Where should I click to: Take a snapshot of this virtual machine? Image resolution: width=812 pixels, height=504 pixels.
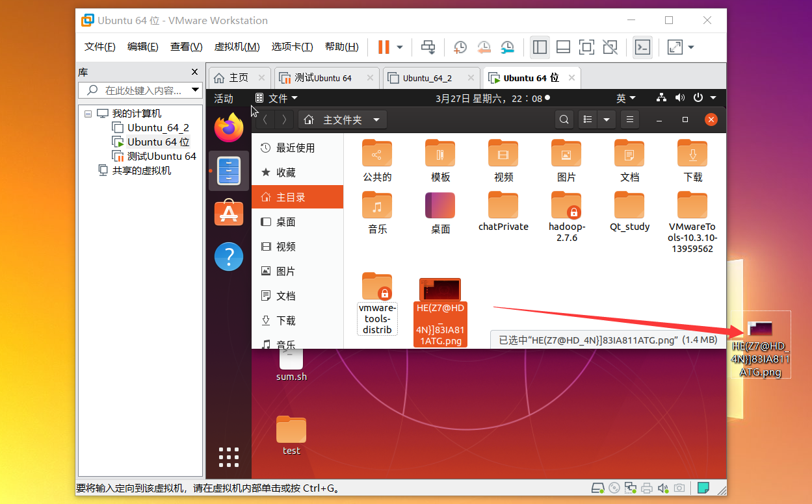[x=460, y=47]
